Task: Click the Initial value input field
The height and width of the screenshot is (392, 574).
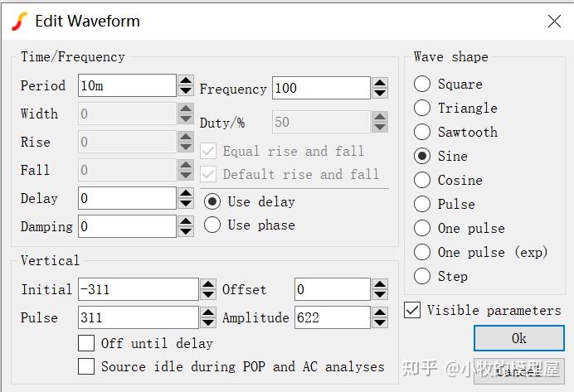Action: point(137,289)
